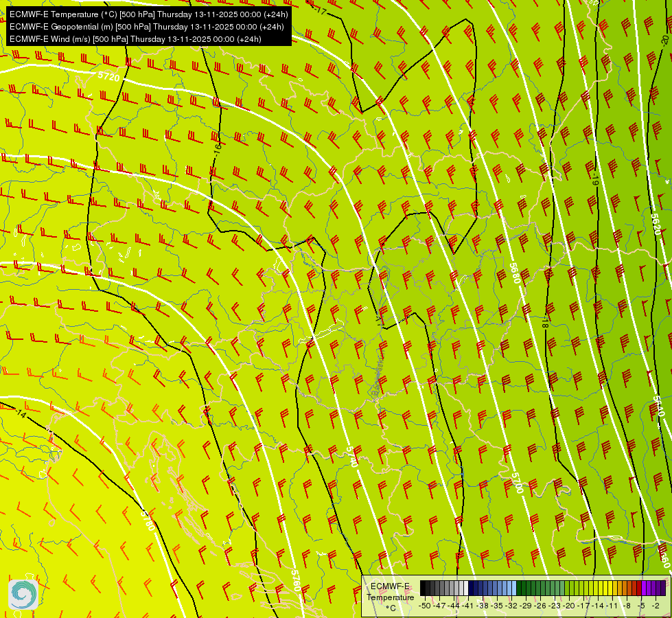This screenshot has width=672, height=618.
Task: Click the -32 value in the temperature legend
Action: [511, 606]
